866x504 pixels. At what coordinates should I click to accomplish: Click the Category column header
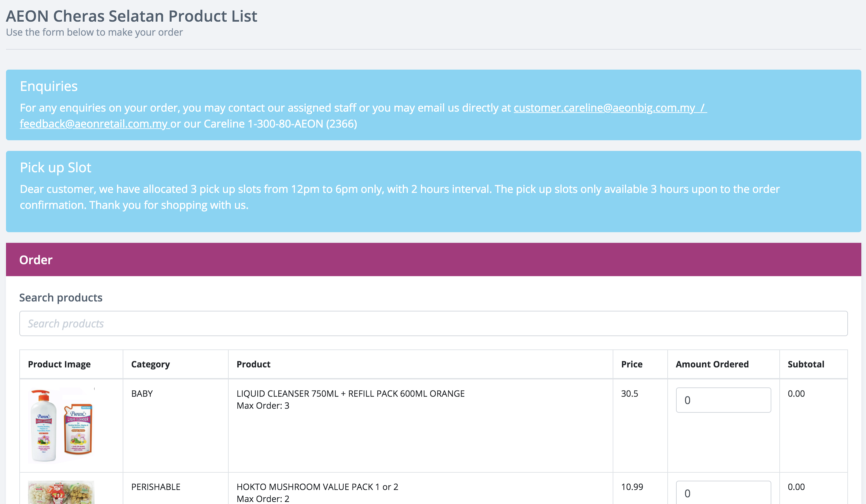150,364
